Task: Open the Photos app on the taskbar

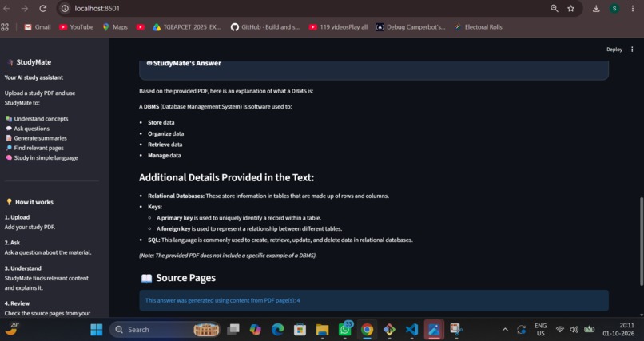Action: coord(434,330)
